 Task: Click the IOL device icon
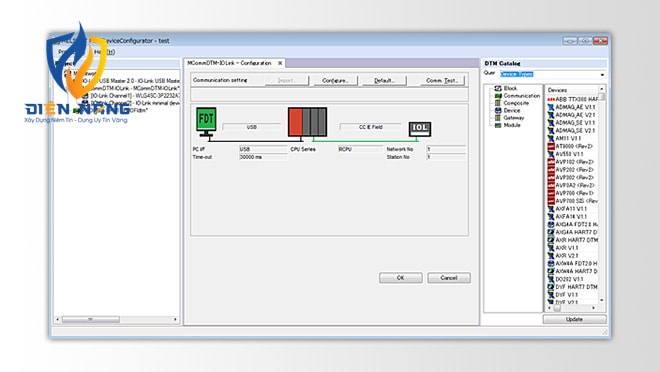pos(420,129)
